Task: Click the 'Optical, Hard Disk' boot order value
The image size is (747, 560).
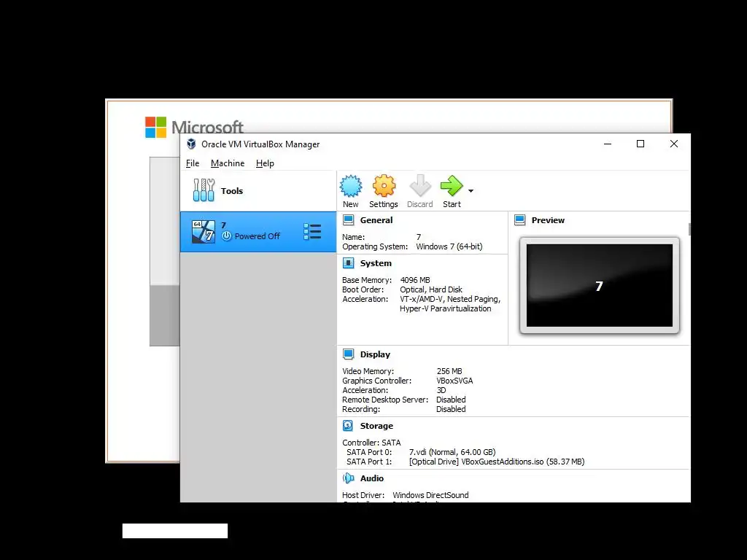Action: pyautogui.click(x=431, y=289)
